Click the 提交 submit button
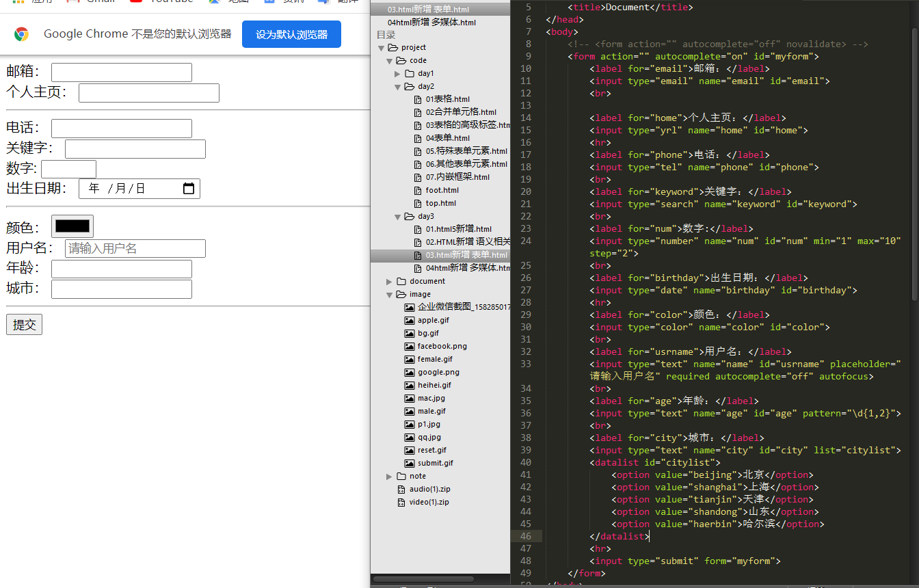 click(x=24, y=325)
